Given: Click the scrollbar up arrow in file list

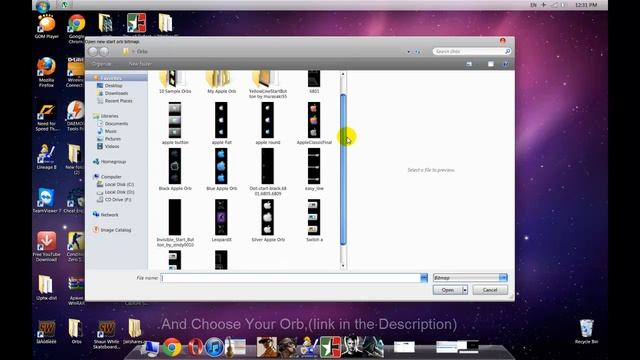Looking at the screenshot, I should 343,74.
